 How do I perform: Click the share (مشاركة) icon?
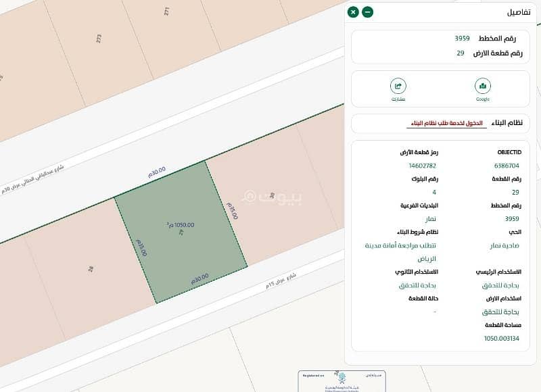398,87
